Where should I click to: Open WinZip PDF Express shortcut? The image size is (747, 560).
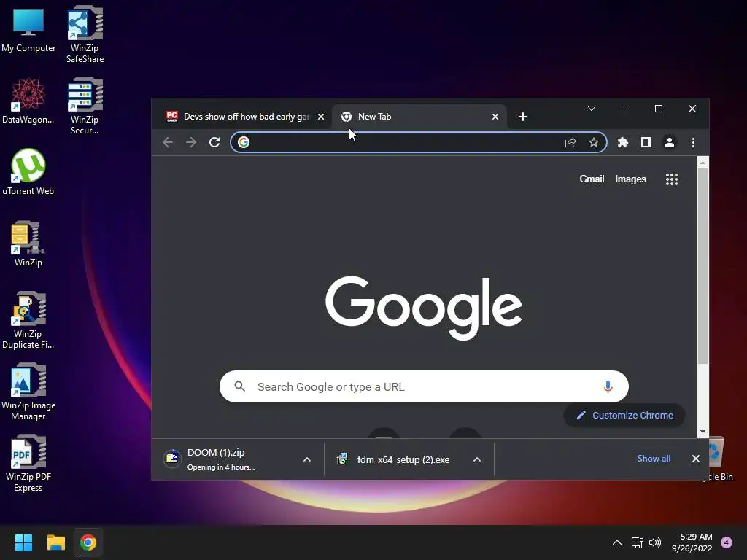(x=28, y=463)
